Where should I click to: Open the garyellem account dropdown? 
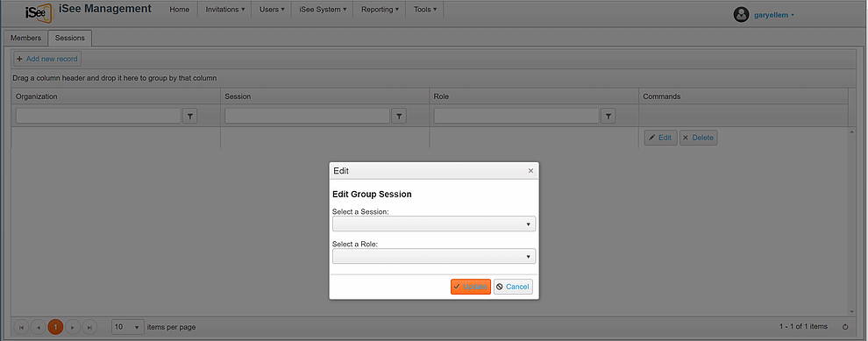click(x=774, y=15)
